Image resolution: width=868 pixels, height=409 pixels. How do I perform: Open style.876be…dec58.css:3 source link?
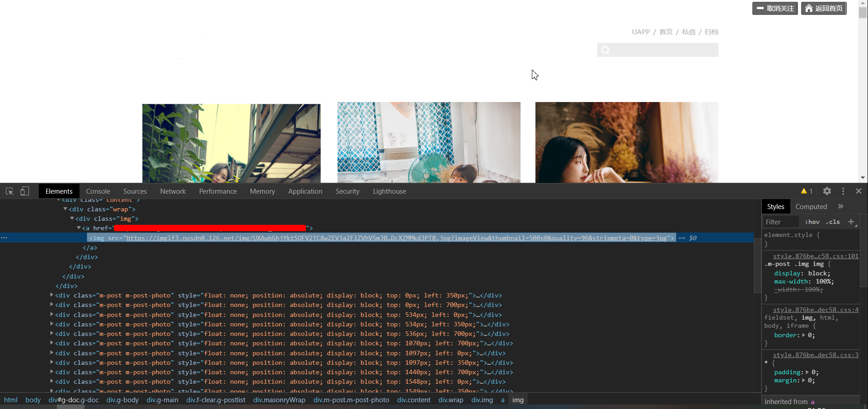pos(816,355)
